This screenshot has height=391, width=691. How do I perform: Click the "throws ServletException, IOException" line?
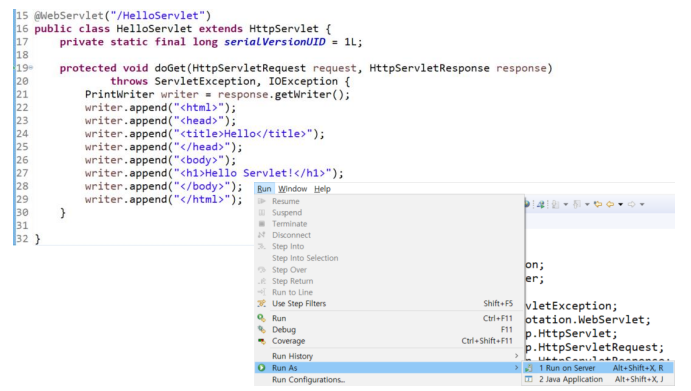(x=230, y=81)
